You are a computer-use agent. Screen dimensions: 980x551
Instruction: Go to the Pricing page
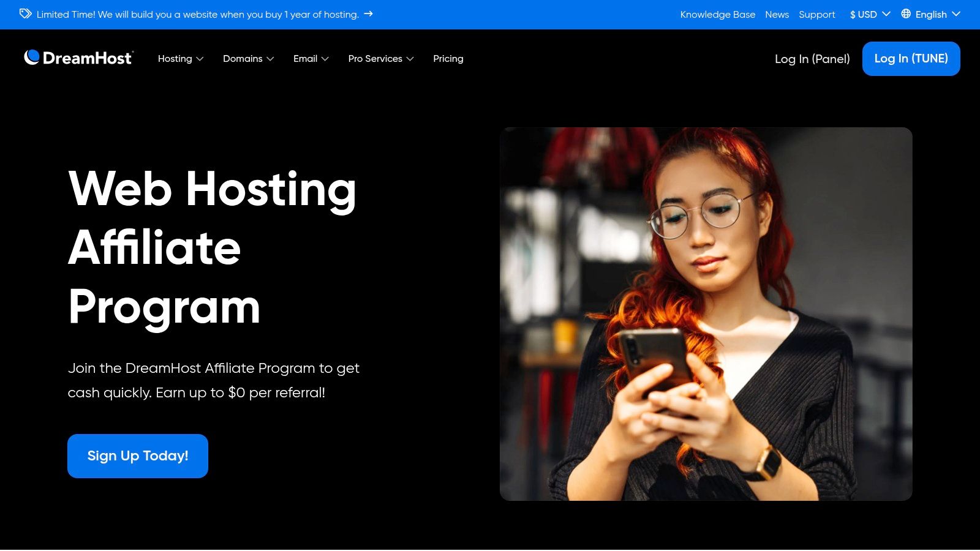448,59
